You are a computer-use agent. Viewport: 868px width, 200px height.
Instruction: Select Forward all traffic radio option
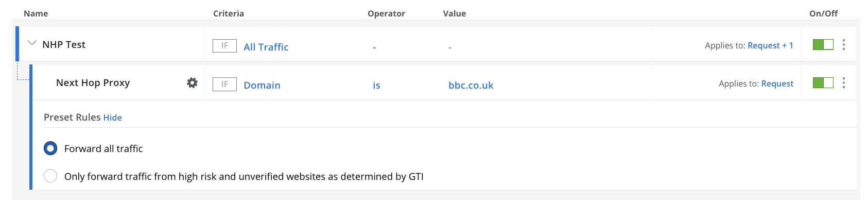click(x=50, y=148)
